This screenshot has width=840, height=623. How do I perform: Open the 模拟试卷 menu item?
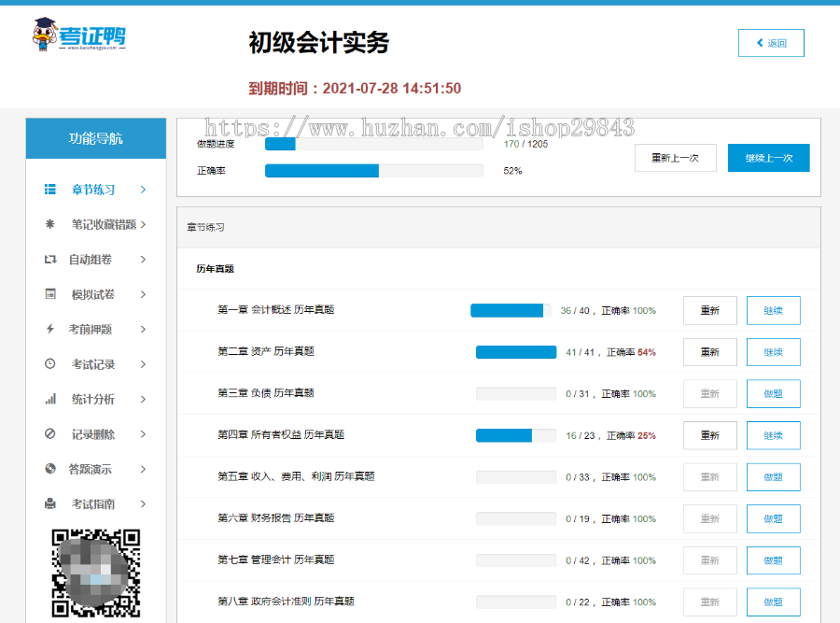(93, 294)
